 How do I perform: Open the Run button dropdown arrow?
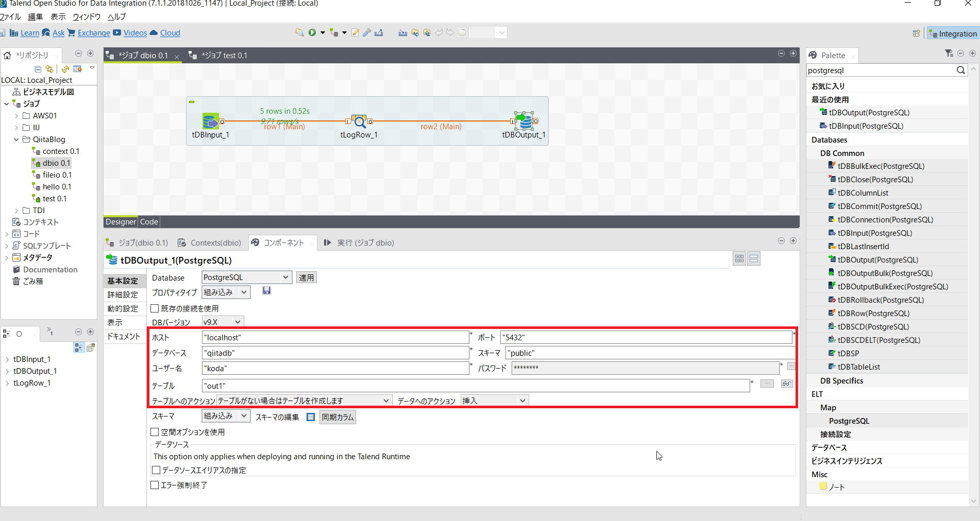(x=323, y=32)
